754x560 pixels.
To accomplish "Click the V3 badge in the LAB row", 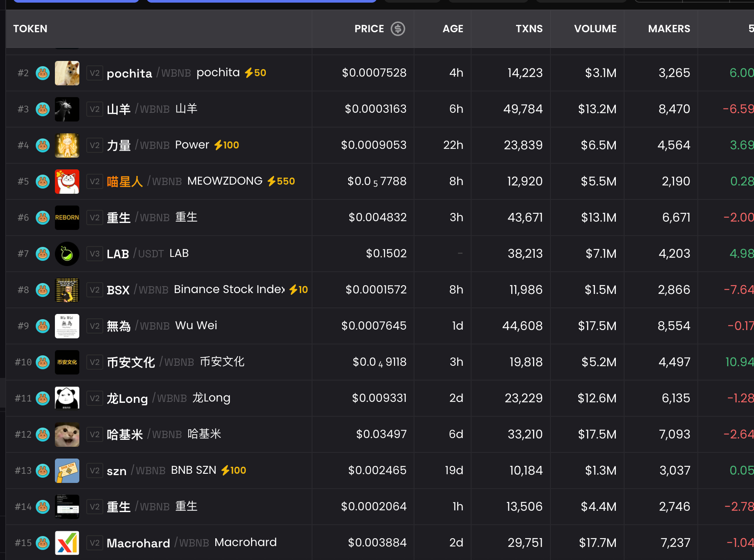I will point(95,253).
